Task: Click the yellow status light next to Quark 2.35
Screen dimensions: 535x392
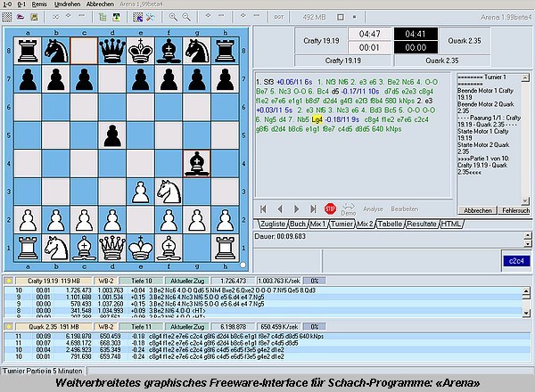Action: 9,327
